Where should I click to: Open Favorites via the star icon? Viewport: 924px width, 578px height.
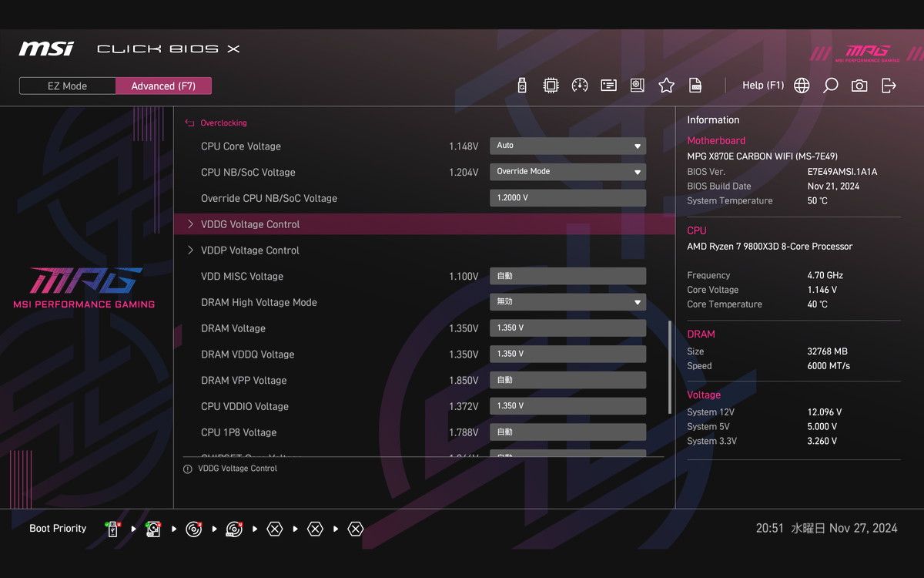(667, 86)
